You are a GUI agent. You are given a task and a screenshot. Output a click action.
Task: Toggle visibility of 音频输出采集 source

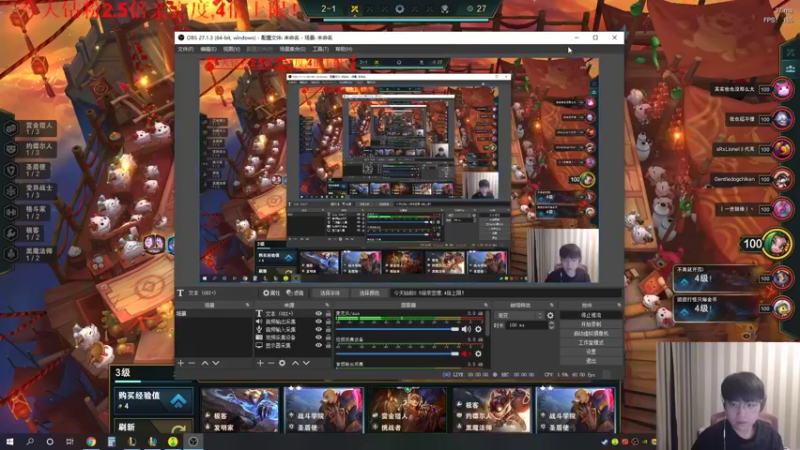[318, 322]
